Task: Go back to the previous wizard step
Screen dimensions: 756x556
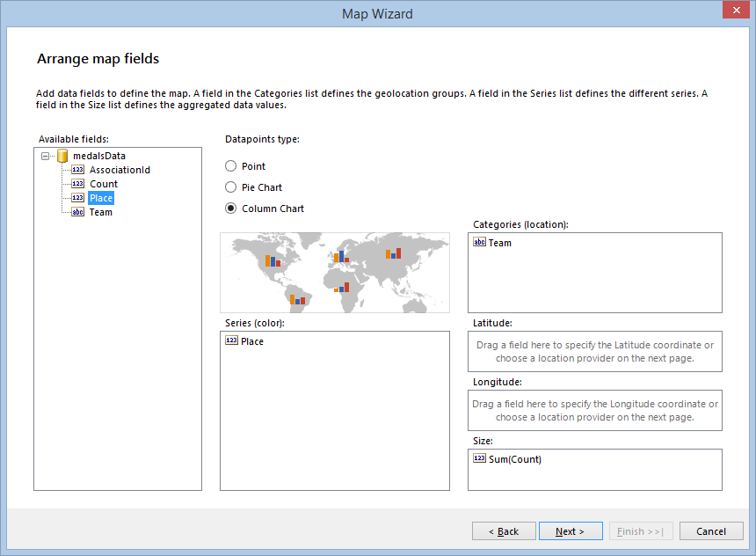Action: tap(504, 530)
